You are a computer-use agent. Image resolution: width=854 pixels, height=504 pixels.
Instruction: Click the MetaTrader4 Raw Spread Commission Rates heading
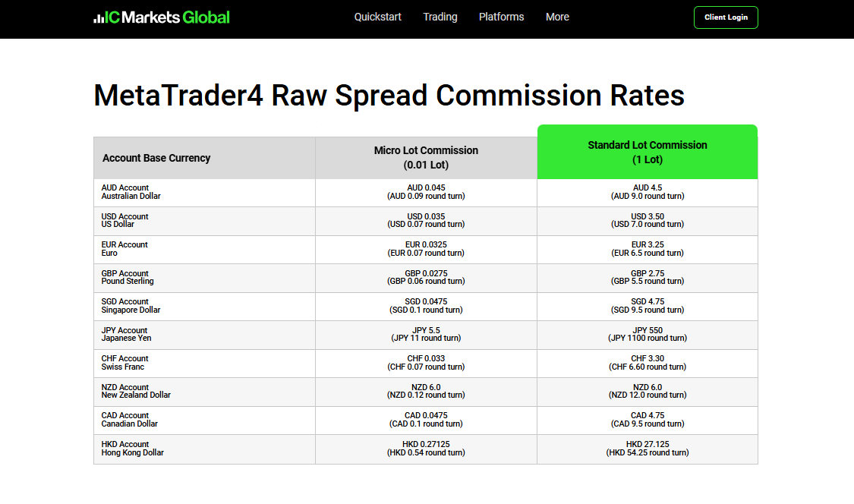tap(389, 96)
